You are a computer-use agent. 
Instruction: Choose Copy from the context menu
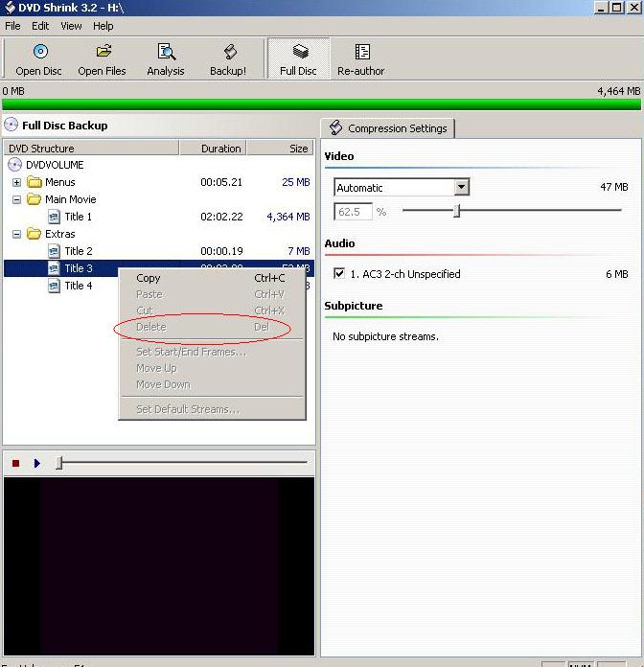[x=212, y=278]
